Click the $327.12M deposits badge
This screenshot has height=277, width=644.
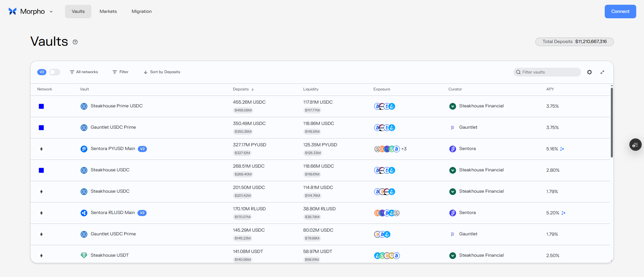[x=242, y=153]
